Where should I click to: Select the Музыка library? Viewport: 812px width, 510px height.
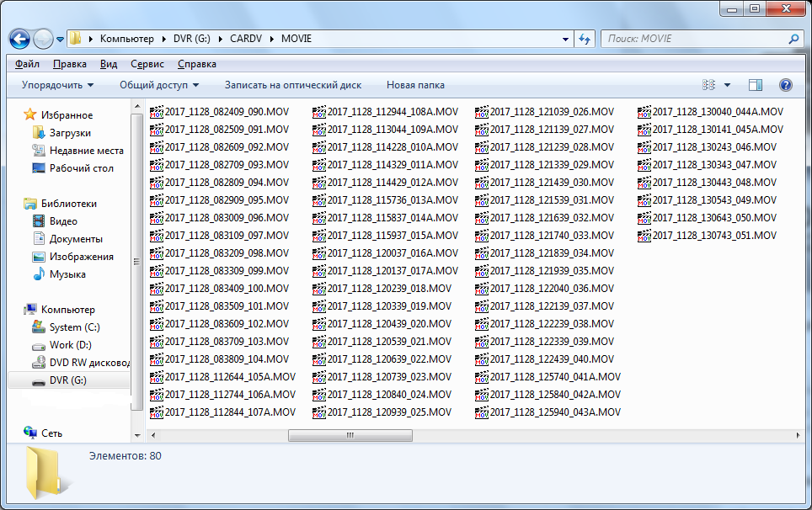point(67,274)
